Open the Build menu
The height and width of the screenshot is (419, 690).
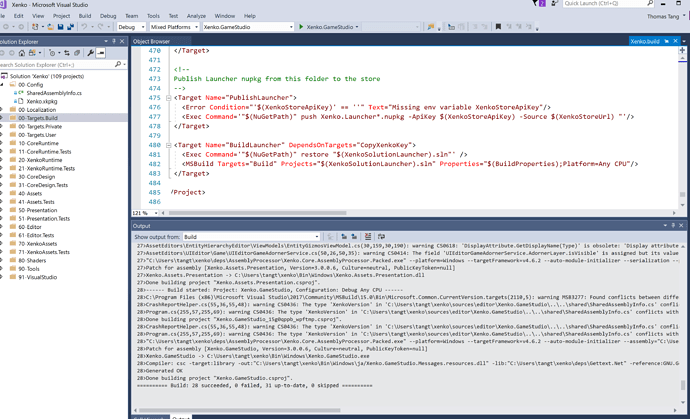85,16
